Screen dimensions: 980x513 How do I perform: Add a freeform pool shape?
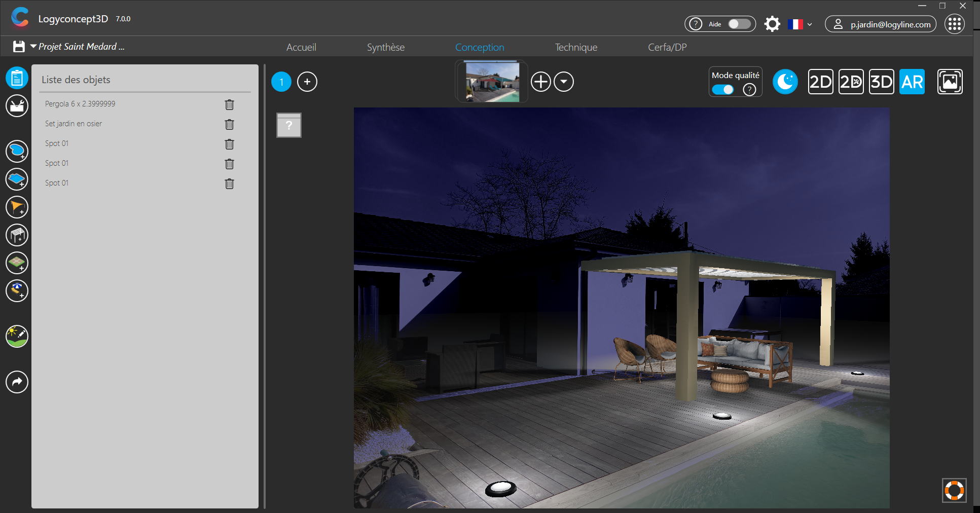click(x=17, y=151)
